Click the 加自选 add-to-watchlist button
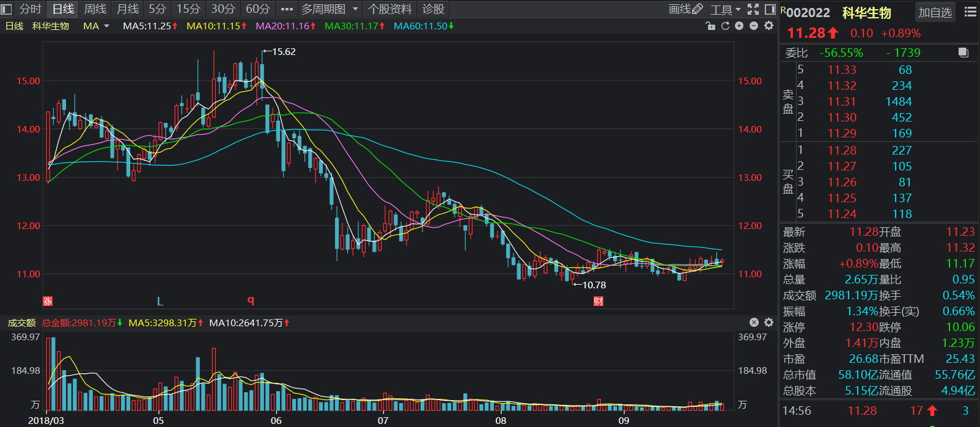This screenshot has width=980, height=427. [935, 12]
